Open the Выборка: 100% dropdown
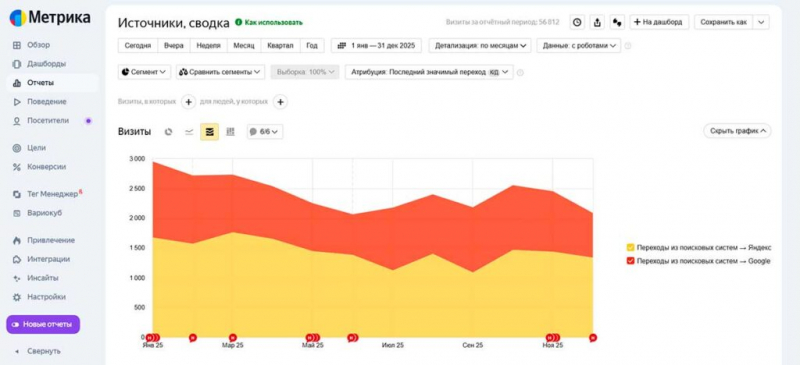 coord(305,72)
